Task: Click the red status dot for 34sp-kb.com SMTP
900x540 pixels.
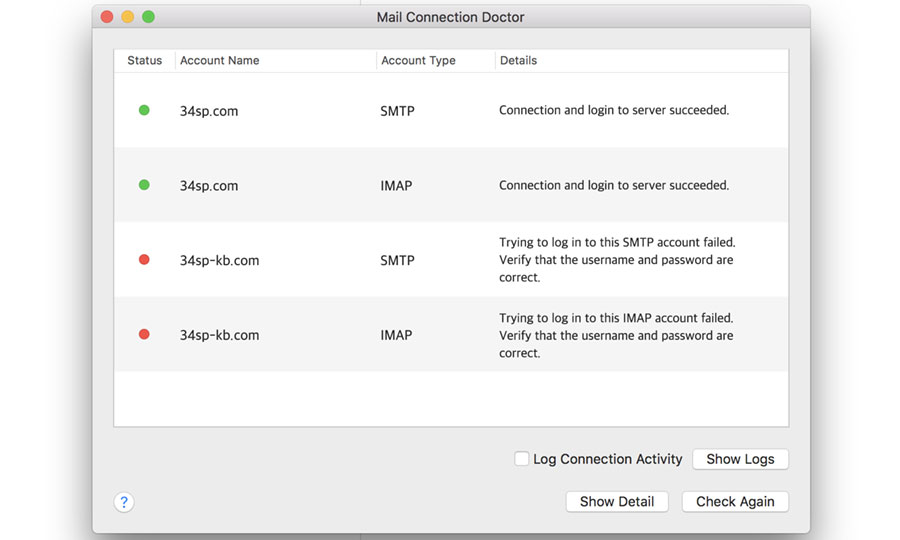Action: [x=144, y=259]
